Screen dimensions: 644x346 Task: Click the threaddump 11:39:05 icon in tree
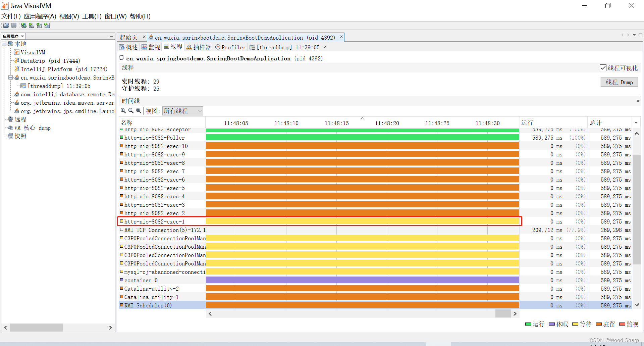23,86
